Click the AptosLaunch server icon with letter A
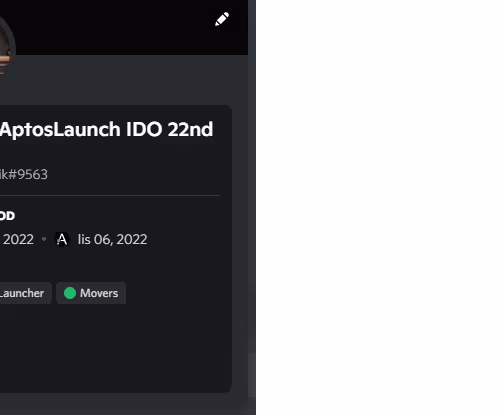The height and width of the screenshot is (415, 500). coord(62,239)
